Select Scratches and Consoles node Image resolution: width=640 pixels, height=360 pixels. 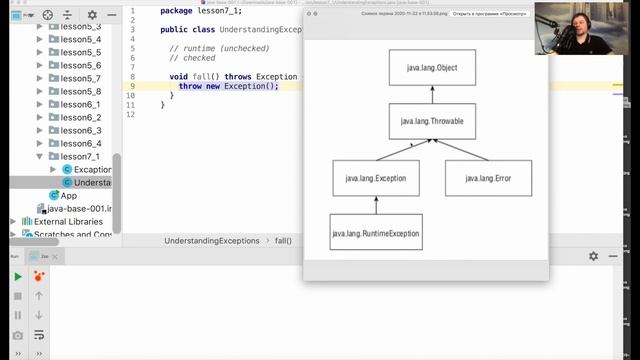click(x=73, y=234)
